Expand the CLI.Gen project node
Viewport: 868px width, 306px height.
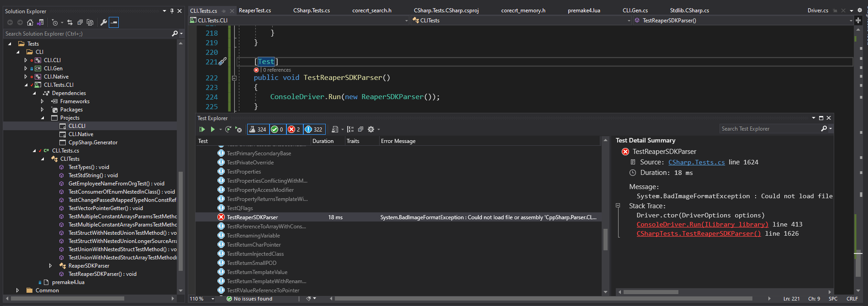tap(26, 69)
